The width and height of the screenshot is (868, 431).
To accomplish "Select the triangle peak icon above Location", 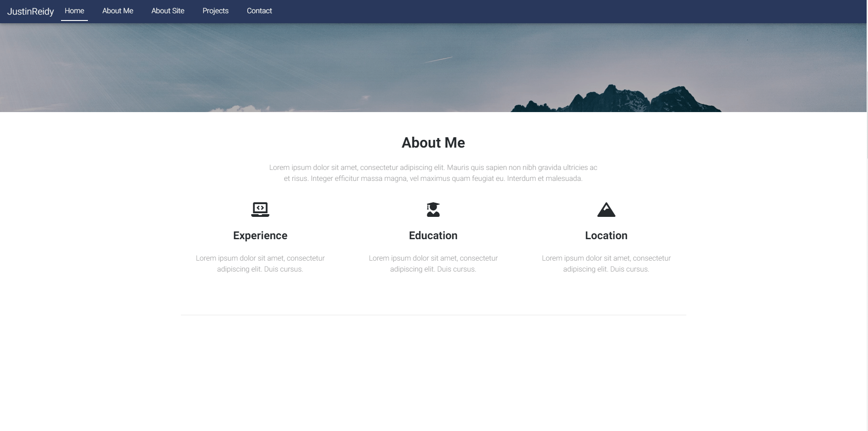I will pyautogui.click(x=607, y=210).
